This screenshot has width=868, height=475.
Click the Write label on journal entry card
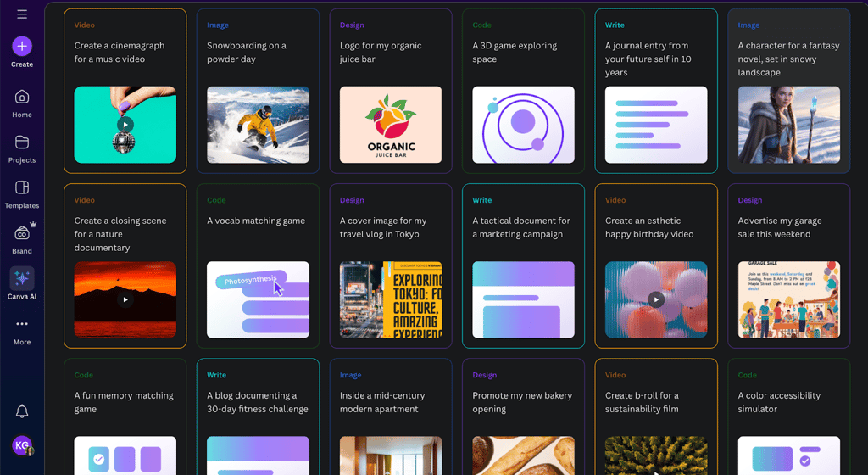tap(615, 25)
